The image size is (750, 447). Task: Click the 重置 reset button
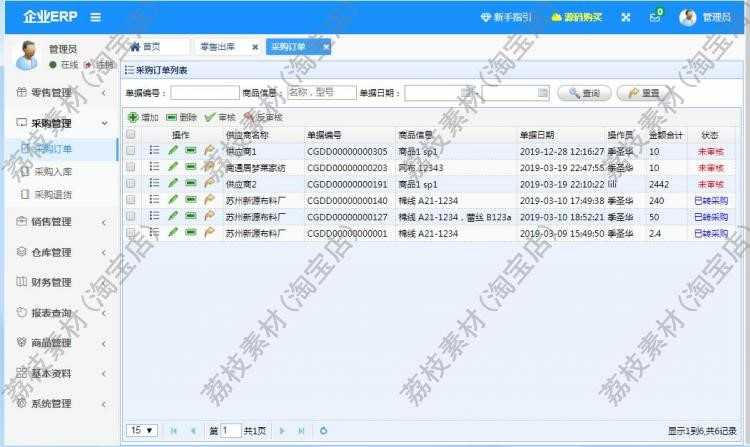643,93
